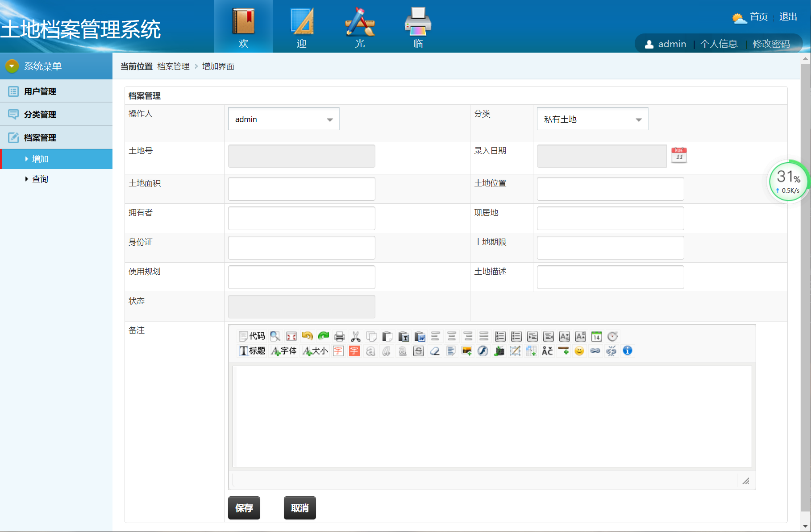The image size is (811, 532).
Task: Click the insert Flash icon
Action: pyautogui.click(x=483, y=351)
